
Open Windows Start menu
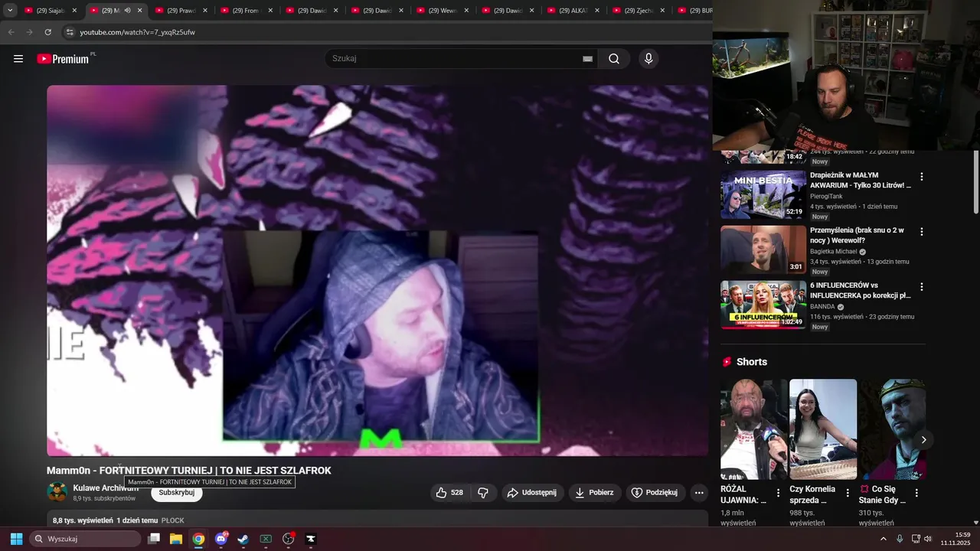click(x=16, y=539)
